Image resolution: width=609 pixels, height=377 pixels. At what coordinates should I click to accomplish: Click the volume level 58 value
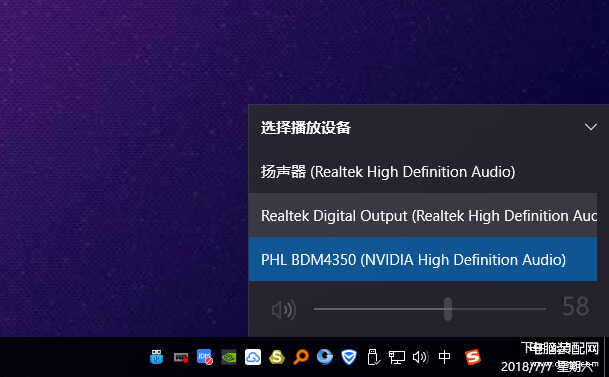tap(575, 307)
